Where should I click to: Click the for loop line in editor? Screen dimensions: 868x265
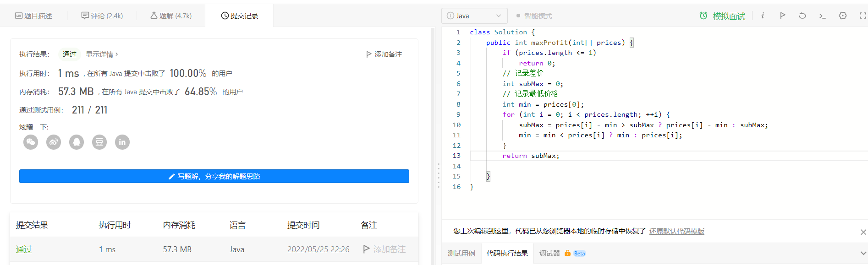coord(586,114)
